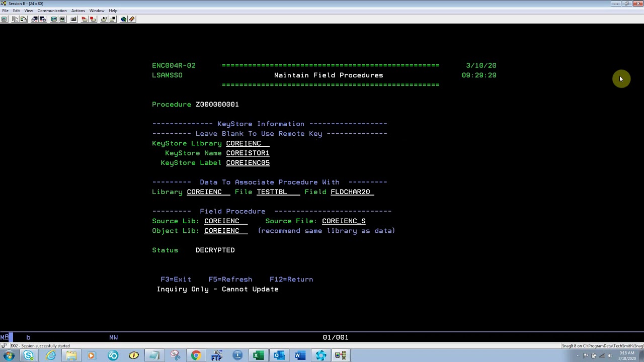This screenshot has width=644, height=362.
Task: Click the F3=Exit function key
Action: 176,280
